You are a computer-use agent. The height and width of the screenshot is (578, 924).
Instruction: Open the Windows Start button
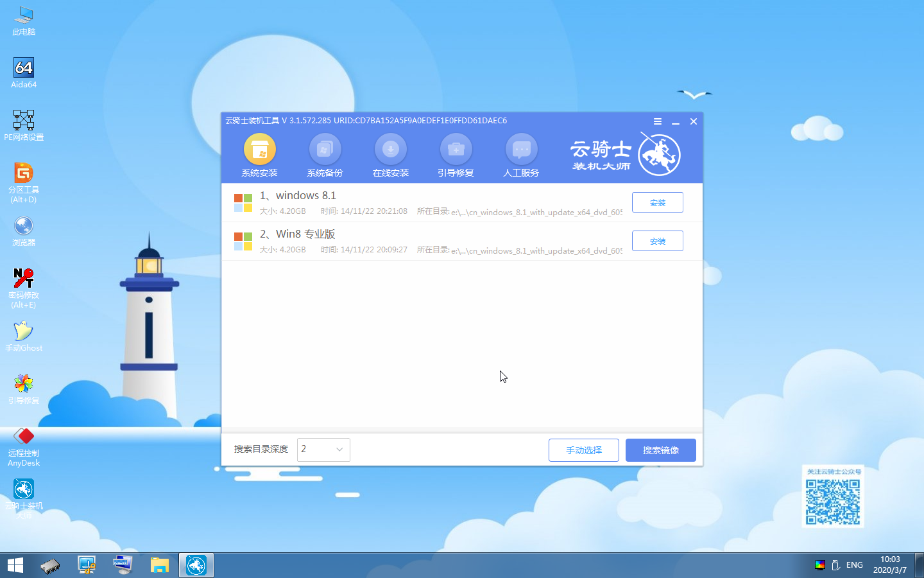pos(15,565)
